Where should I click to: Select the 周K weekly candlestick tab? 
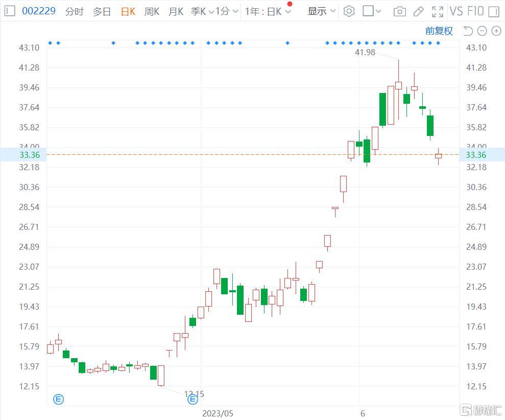pyautogui.click(x=152, y=12)
